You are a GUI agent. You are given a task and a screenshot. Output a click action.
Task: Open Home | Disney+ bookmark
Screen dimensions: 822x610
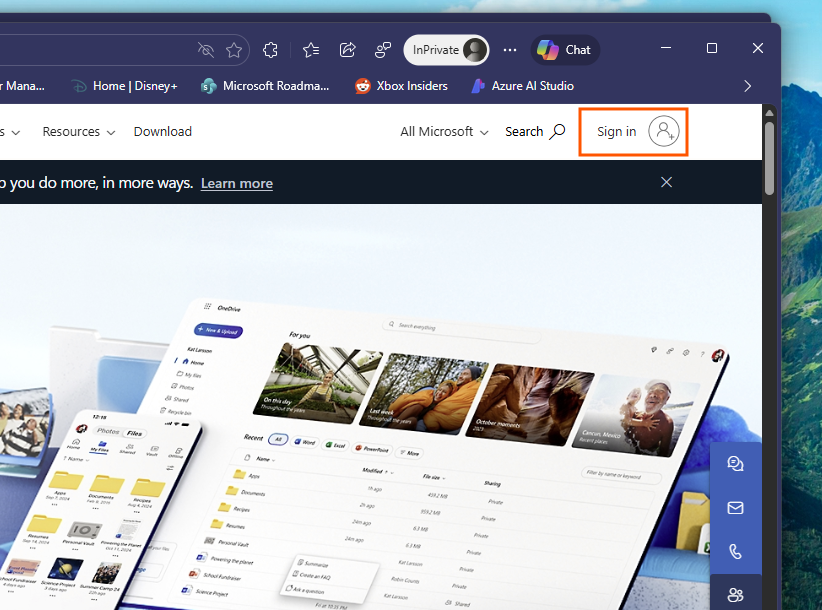[124, 86]
